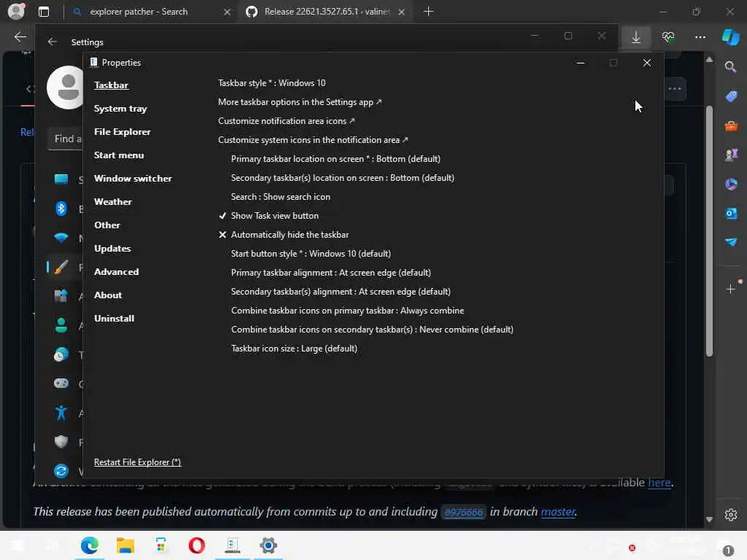Launch Opera from the Windows taskbar
This screenshot has width=747, height=560.
(197, 545)
